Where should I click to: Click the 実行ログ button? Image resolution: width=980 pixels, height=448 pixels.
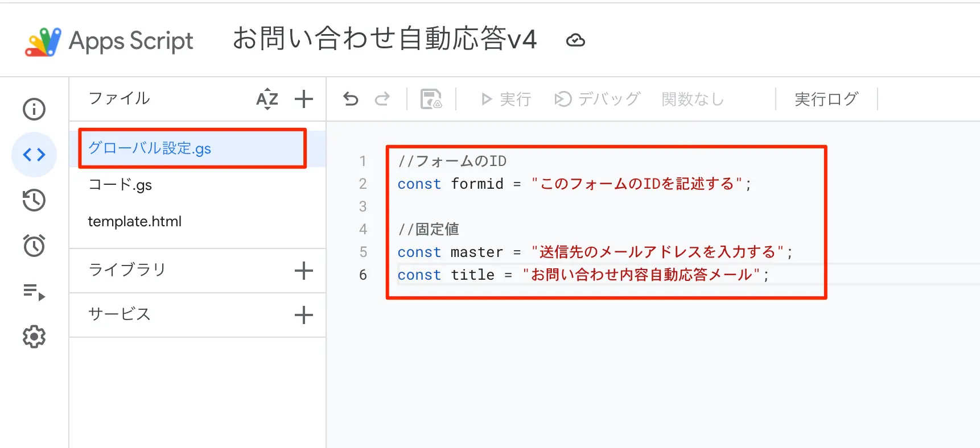click(x=826, y=99)
